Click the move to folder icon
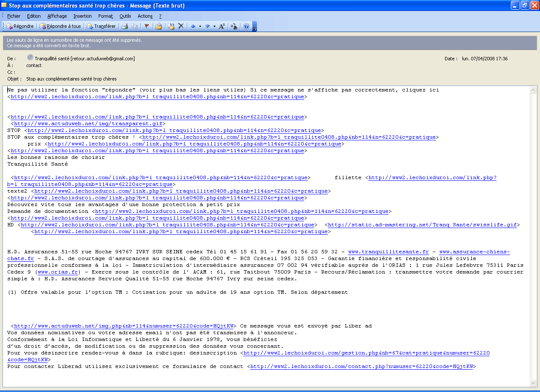 (x=171, y=26)
